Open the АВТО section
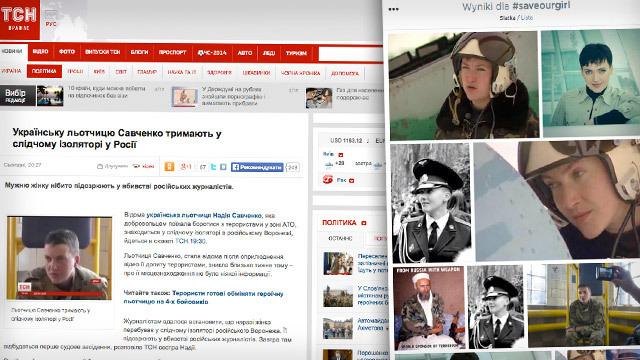This screenshot has height=360, width=640. coord(245,53)
